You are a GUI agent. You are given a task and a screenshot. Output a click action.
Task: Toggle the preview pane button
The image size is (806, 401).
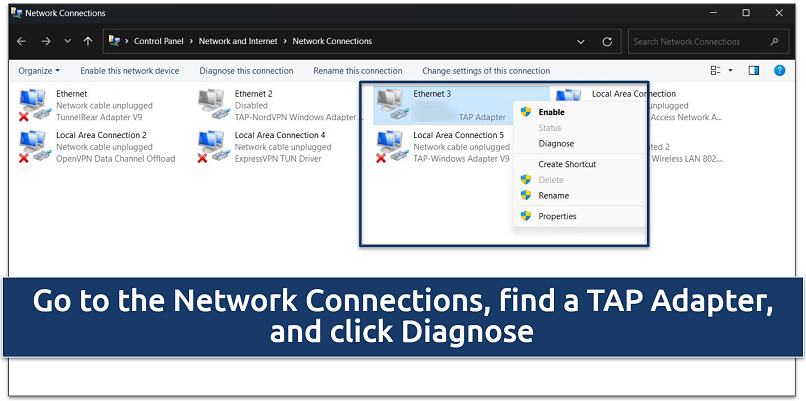754,71
